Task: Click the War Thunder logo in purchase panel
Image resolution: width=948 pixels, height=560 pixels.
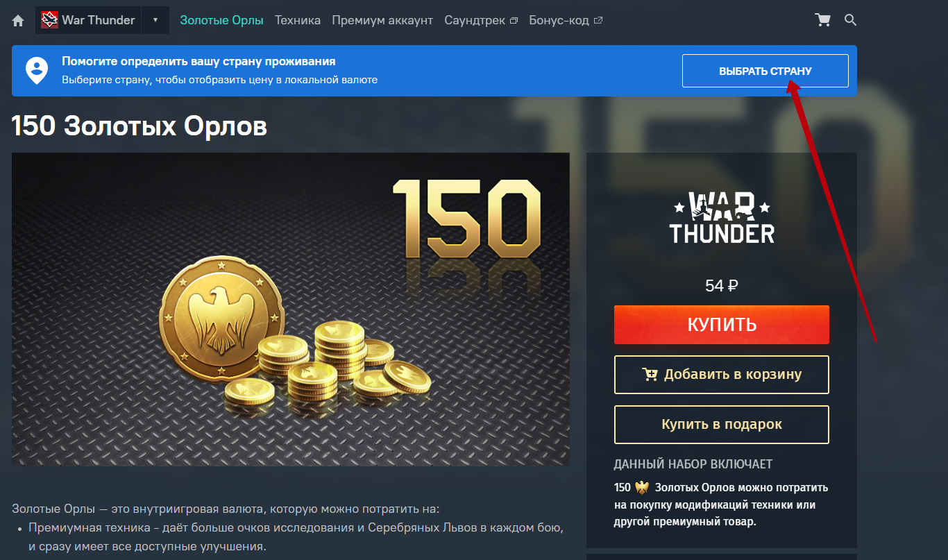Action: 722,217
